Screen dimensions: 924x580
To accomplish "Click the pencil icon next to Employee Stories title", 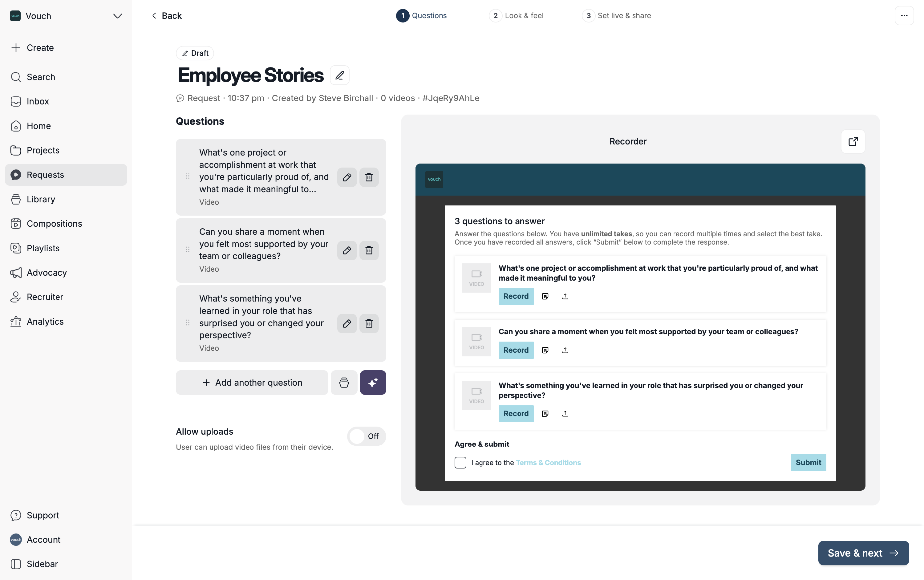I will 339,75.
